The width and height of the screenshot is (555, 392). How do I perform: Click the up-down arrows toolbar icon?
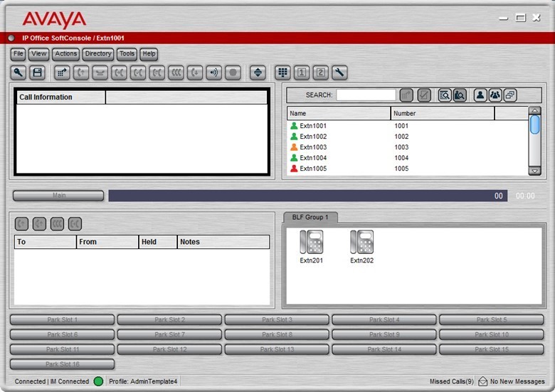coord(258,73)
